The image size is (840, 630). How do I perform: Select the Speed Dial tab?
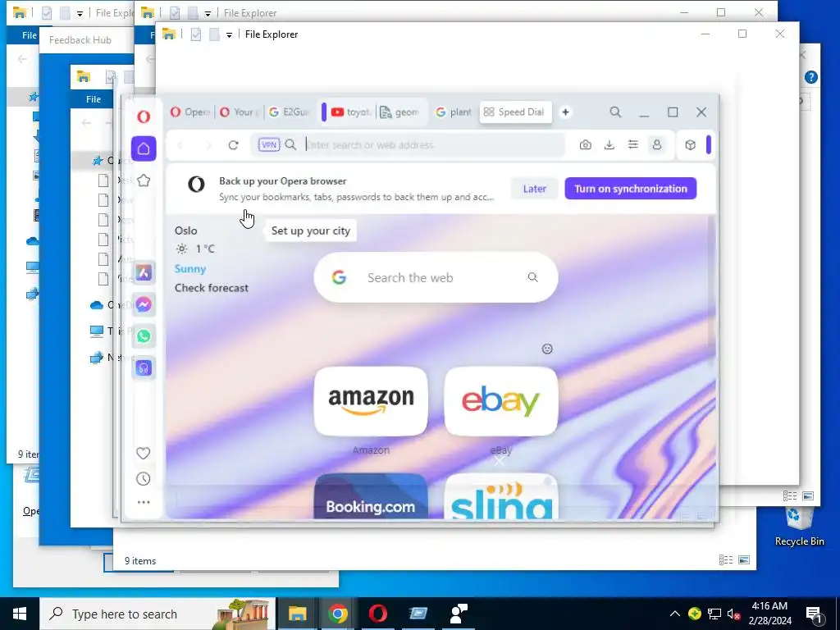pos(515,112)
